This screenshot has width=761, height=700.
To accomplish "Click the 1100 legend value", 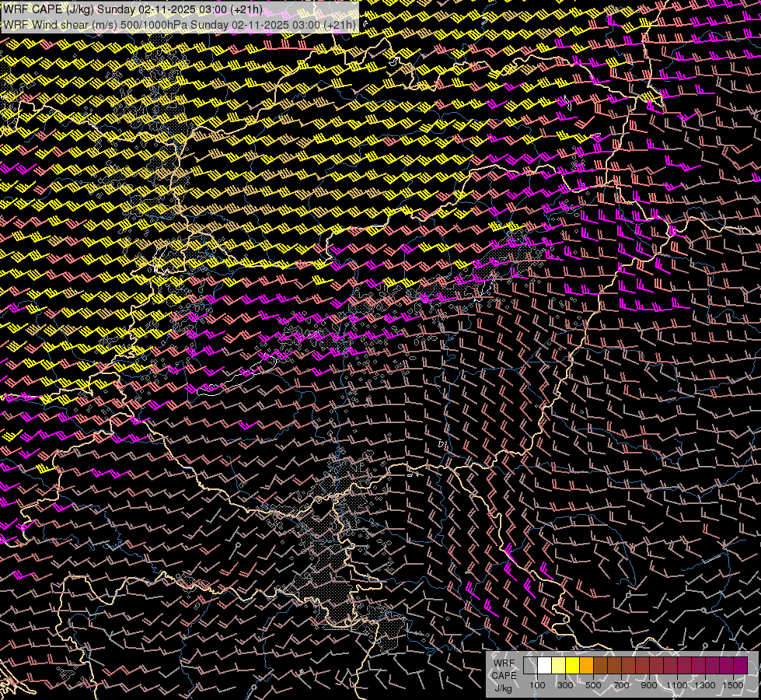I will point(677,685).
